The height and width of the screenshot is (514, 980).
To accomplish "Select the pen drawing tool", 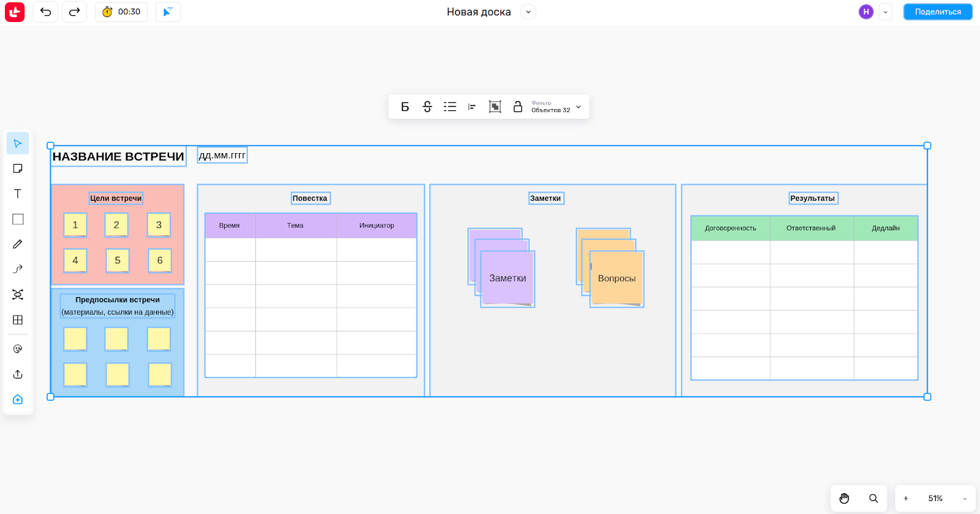I will pyautogui.click(x=18, y=244).
